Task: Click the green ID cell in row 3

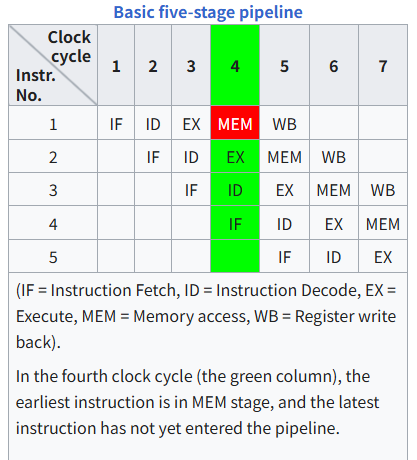Action: point(235,189)
